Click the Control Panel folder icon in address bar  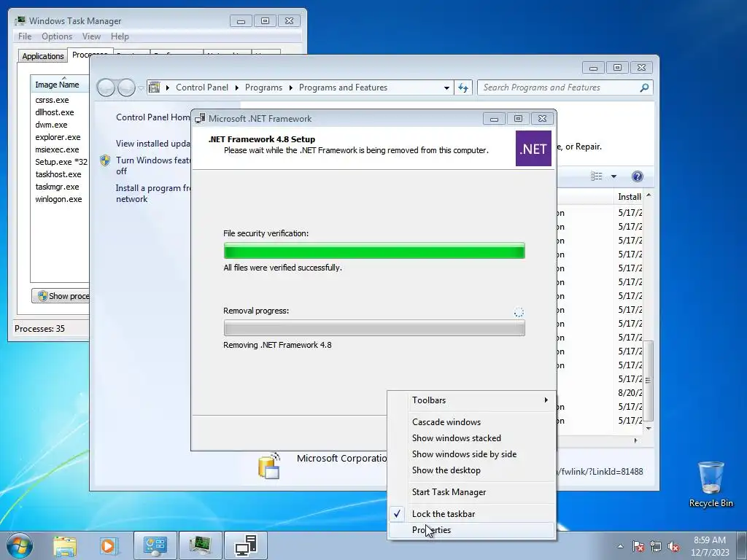(155, 87)
